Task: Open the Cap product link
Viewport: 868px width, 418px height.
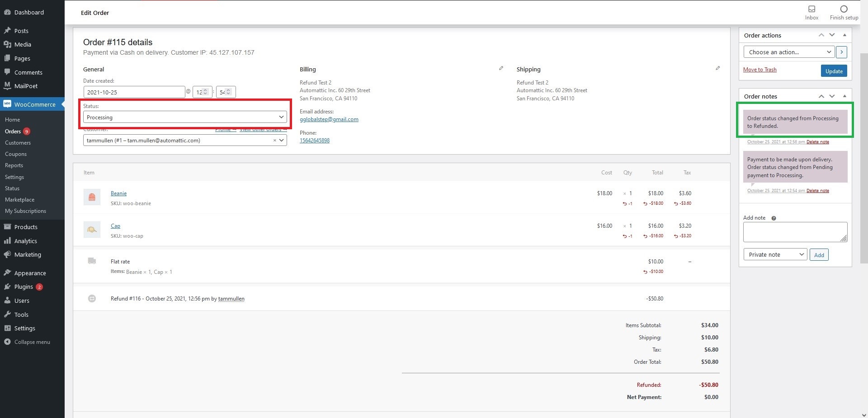Action: (115, 226)
